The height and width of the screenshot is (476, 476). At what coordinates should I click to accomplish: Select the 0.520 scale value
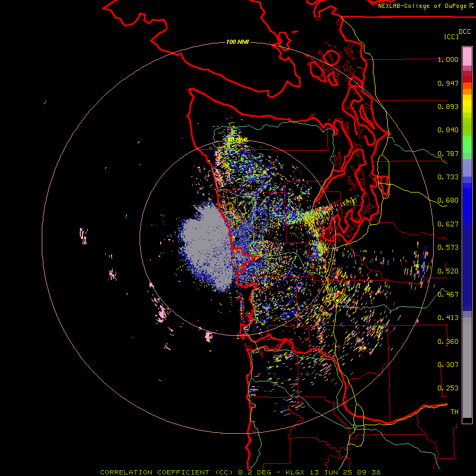(448, 271)
